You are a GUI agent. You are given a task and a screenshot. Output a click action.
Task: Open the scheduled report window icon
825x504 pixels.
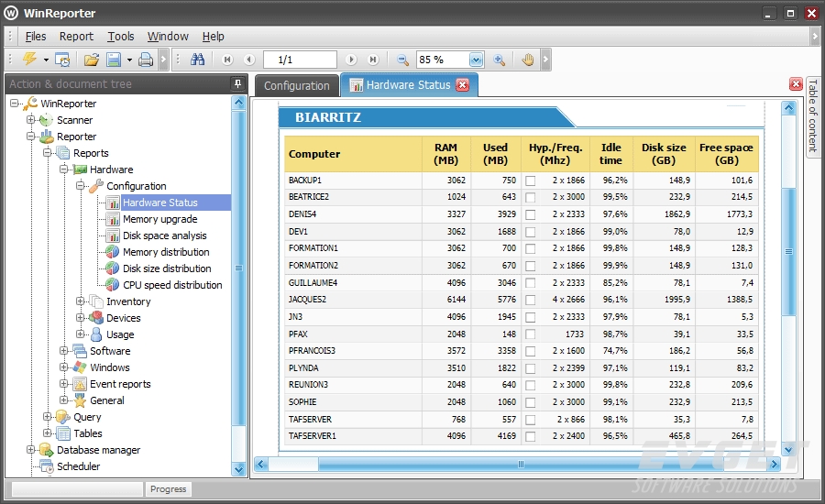[x=62, y=60]
